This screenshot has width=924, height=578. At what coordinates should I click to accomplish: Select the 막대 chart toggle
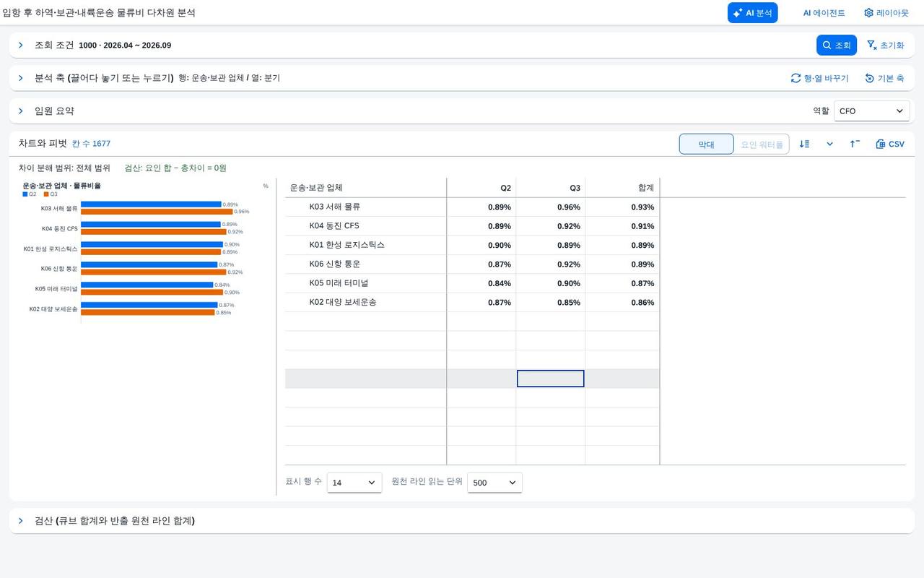click(707, 144)
